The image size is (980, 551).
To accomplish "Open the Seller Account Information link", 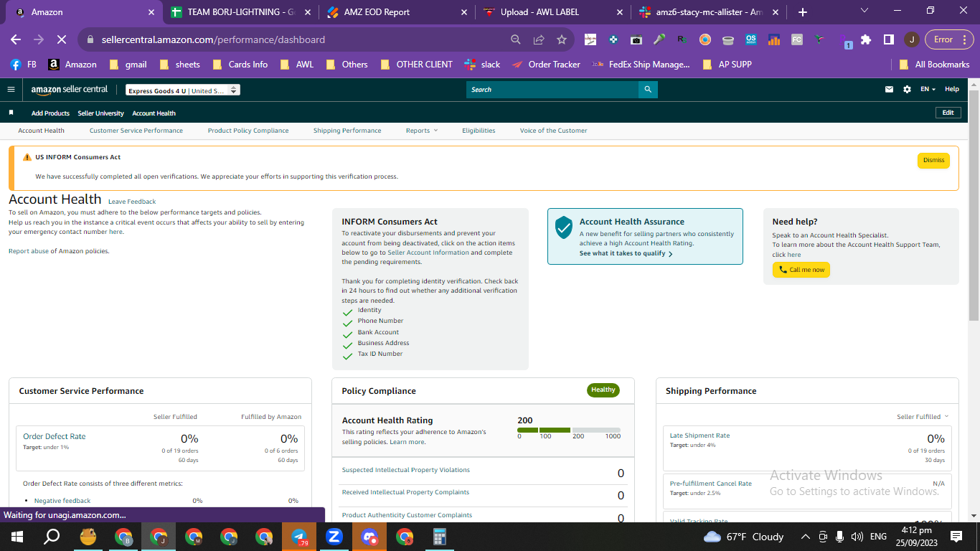I will point(428,253).
